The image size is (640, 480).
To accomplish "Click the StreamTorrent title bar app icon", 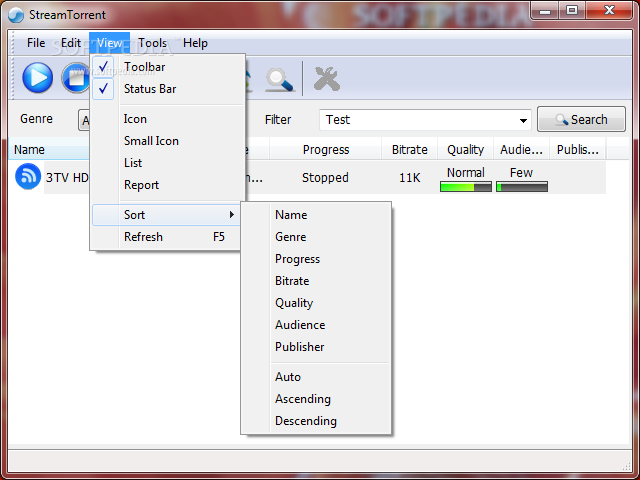I will [16, 15].
